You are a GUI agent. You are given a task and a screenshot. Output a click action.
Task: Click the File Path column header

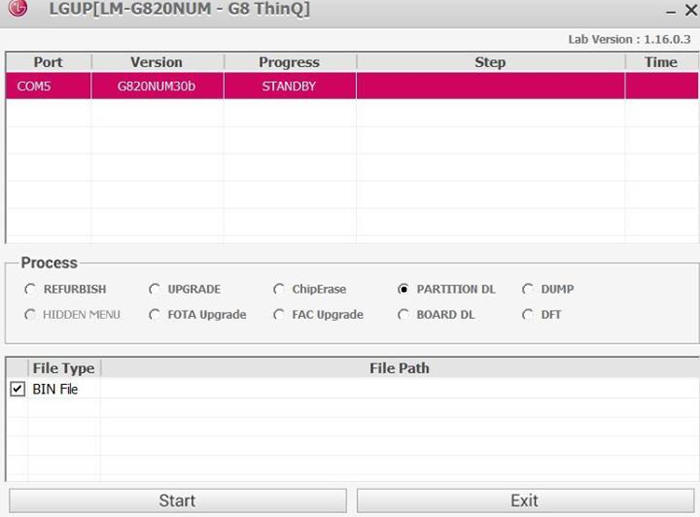tap(399, 368)
